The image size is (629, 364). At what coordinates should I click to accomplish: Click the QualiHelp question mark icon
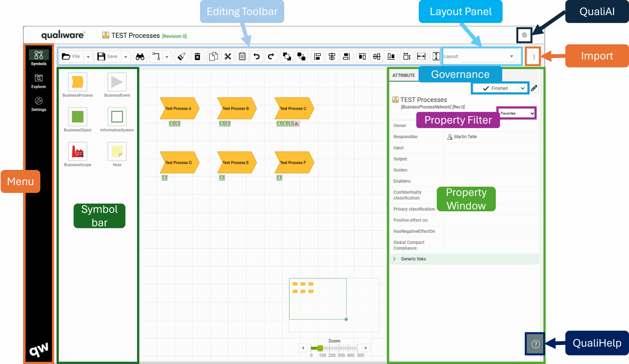pos(535,344)
